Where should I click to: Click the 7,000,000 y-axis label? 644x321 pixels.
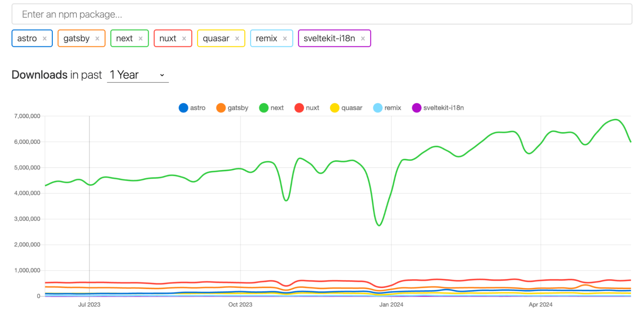pos(27,116)
